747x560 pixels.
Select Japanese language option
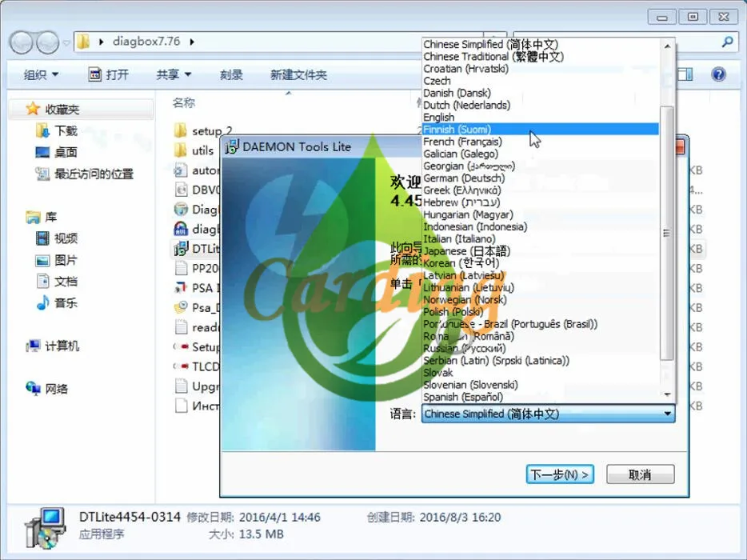point(540,251)
